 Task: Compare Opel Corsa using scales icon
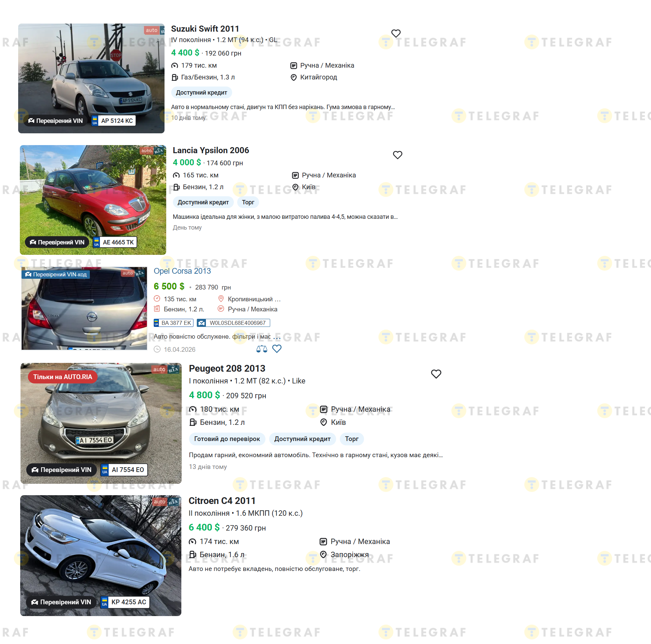coord(261,349)
